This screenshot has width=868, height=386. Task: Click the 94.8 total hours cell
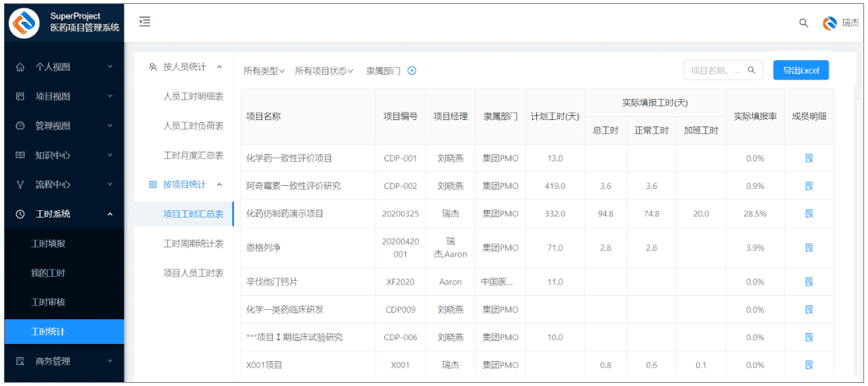pos(606,214)
